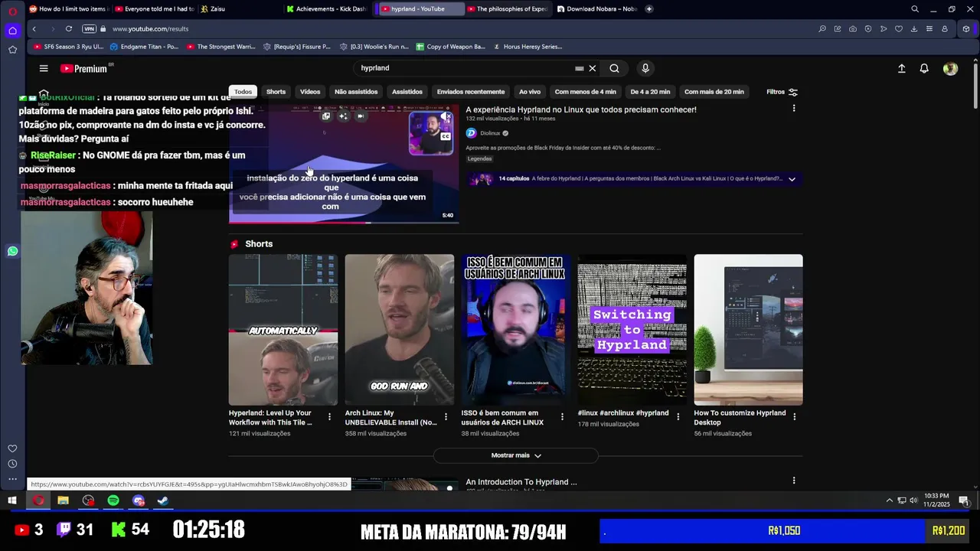
Task: Open the Copy of Weapon Ba... bookmark
Action: (x=450, y=47)
